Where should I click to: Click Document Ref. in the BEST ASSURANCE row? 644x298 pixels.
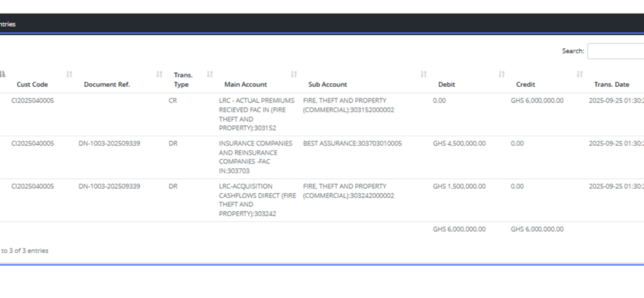click(109, 144)
